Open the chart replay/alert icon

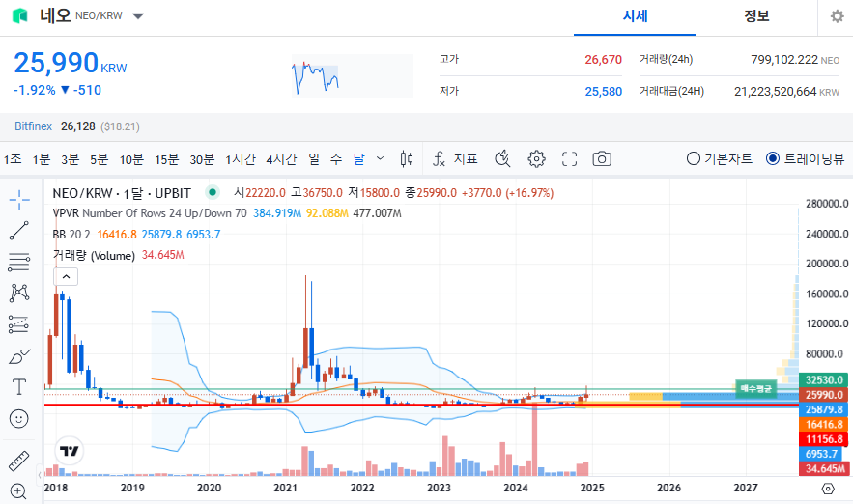[502, 158]
